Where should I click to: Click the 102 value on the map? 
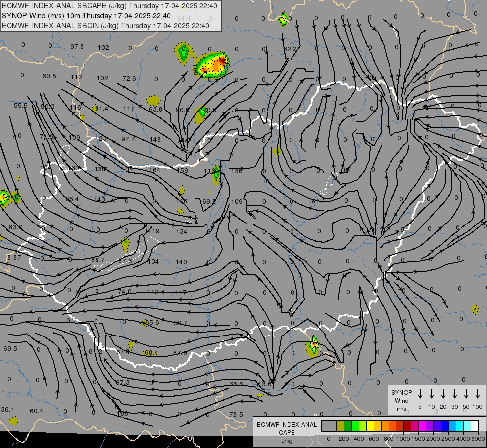click(x=103, y=78)
